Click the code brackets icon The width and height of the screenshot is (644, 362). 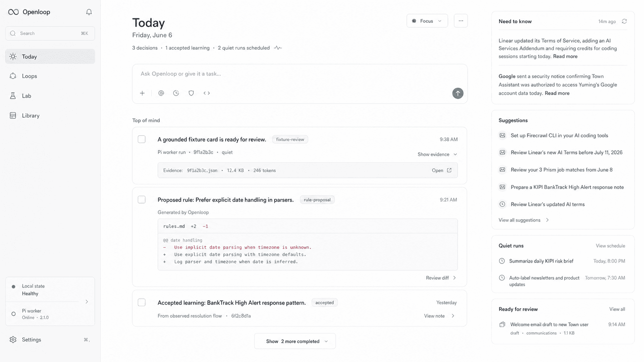207,93
